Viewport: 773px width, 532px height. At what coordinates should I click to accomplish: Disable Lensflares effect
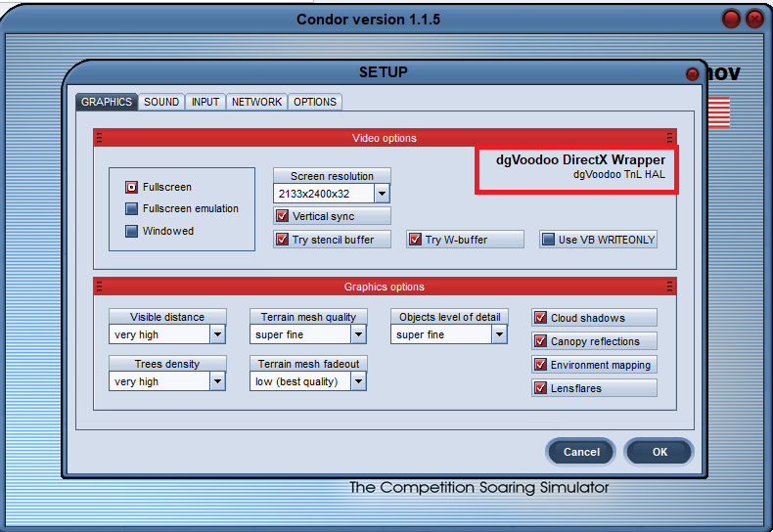[541, 388]
